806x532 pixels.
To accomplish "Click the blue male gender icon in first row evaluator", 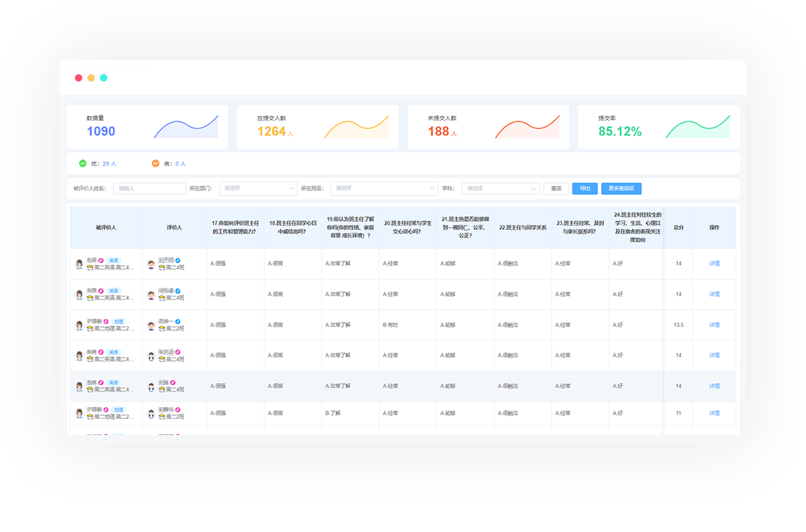I will 178,260.
